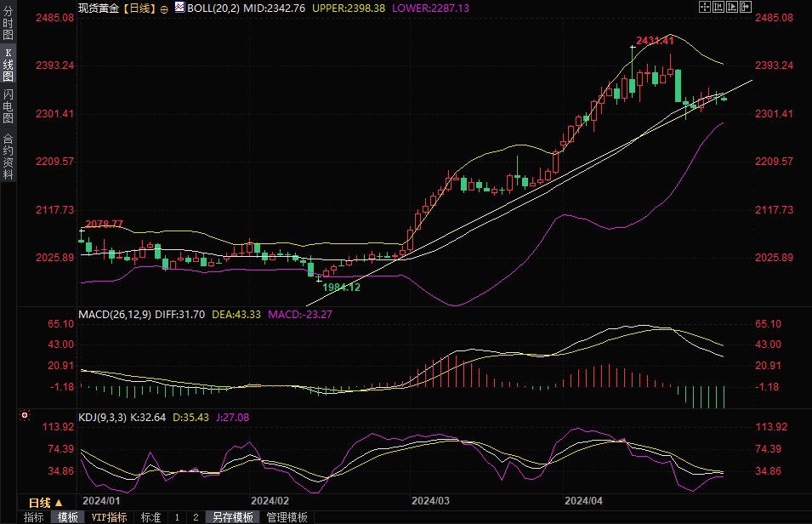812x524 pixels.
Task: Click the BOLL indicator chart icon
Action: point(179,8)
